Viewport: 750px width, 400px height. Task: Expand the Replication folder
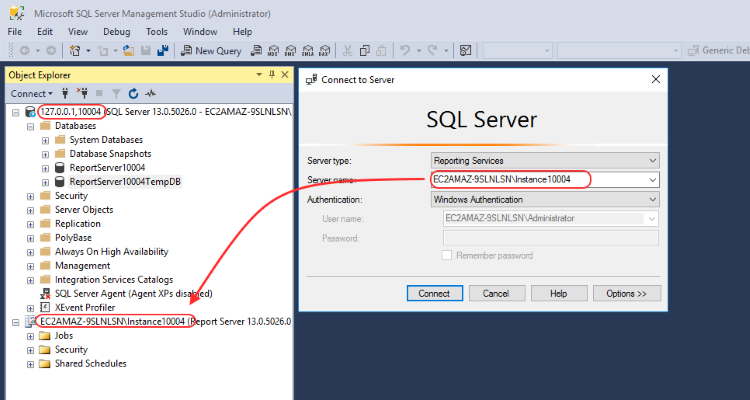point(31,224)
